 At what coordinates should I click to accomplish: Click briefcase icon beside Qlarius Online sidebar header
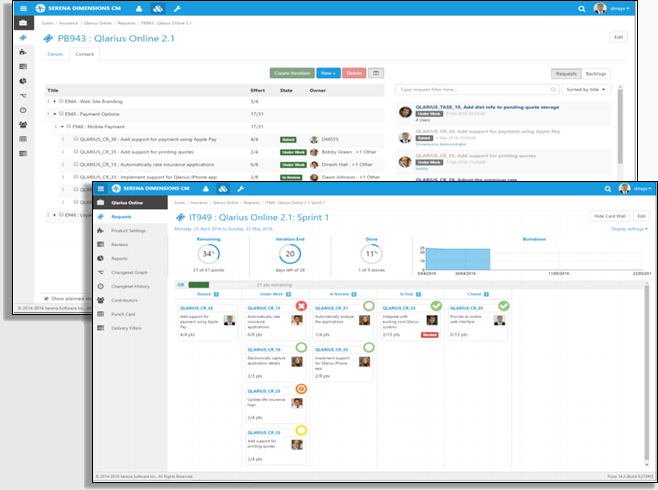coord(101,203)
